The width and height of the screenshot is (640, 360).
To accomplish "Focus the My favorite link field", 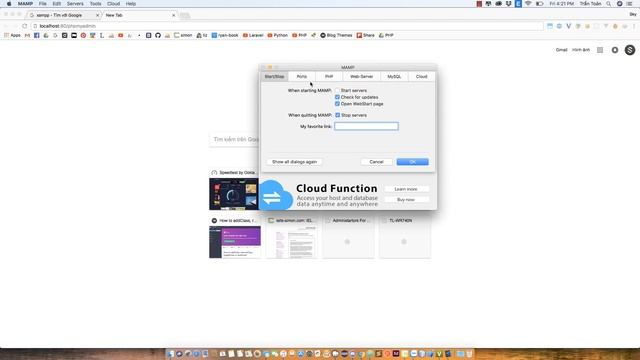I will pos(366,127).
